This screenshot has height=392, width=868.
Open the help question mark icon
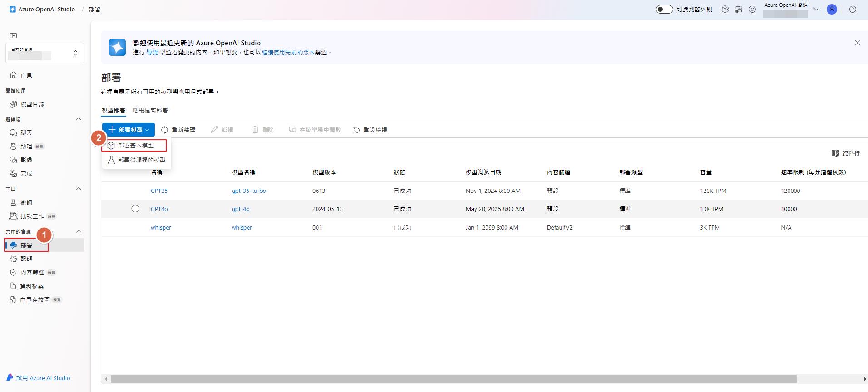(x=853, y=9)
